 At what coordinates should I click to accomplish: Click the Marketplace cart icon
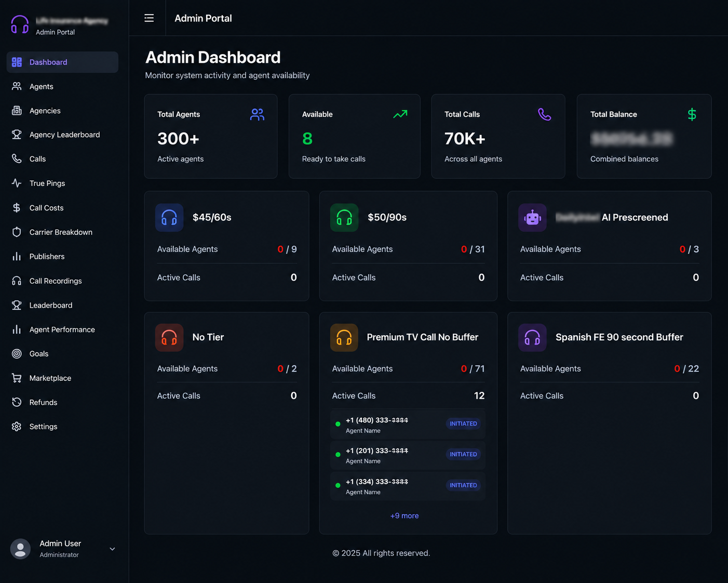tap(17, 378)
